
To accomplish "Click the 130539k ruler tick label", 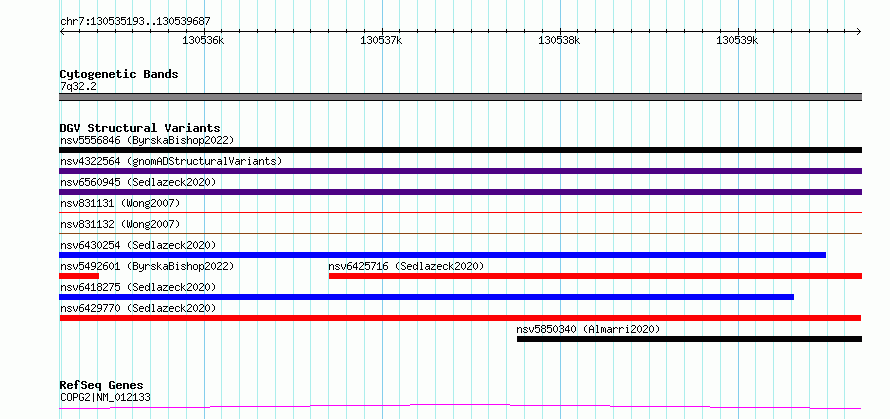I will pyautogui.click(x=737, y=41).
